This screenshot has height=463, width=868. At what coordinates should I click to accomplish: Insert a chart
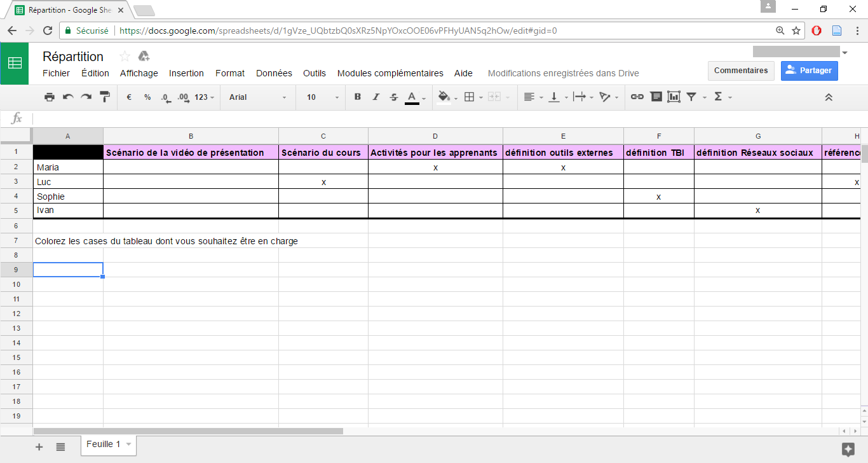(x=674, y=97)
